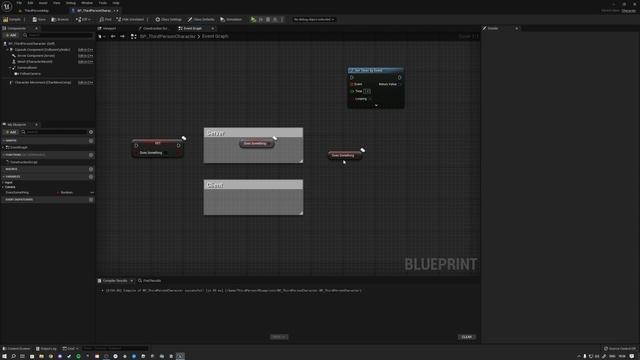Switch to the ThirdPersonMap editor tab
The width and height of the screenshot is (640, 360).
point(35,11)
